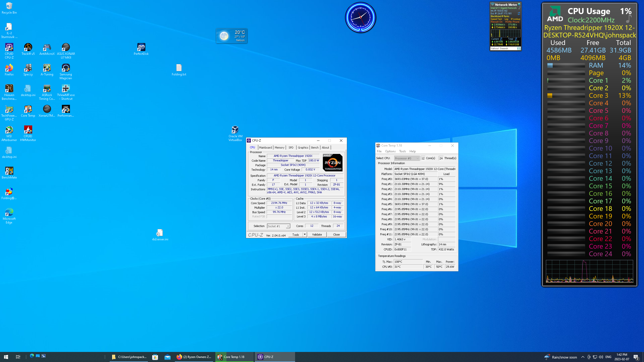Select the AntiMicroX desktop icon

[x=47, y=49]
